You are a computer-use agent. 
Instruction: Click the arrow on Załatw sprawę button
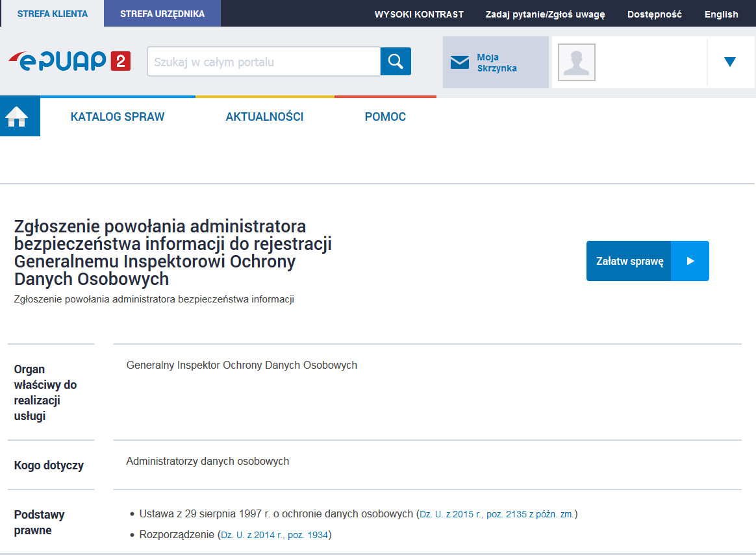pyautogui.click(x=690, y=261)
